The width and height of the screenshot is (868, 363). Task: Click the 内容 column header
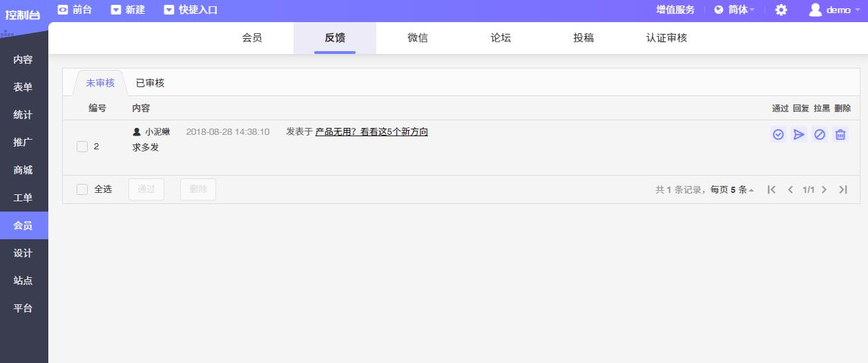pyautogui.click(x=141, y=108)
